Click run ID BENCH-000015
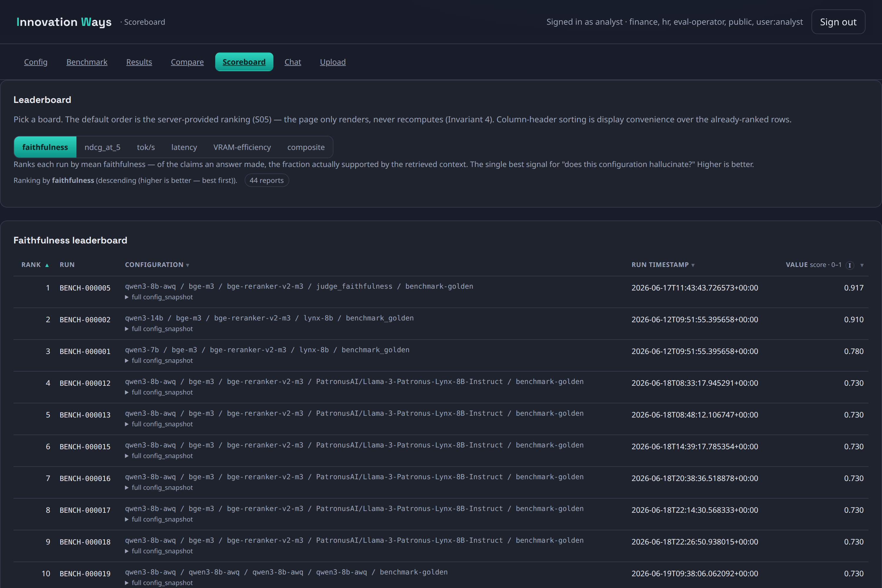The width and height of the screenshot is (882, 588). click(x=85, y=447)
